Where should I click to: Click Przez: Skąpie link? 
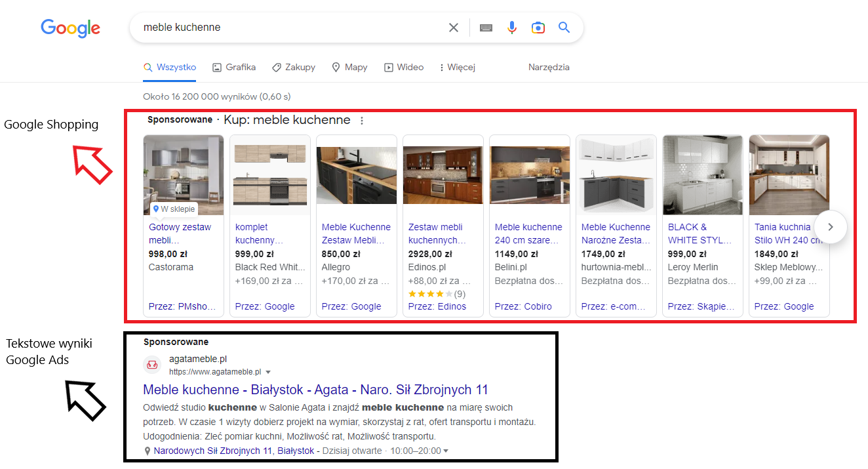[x=701, y=306]
